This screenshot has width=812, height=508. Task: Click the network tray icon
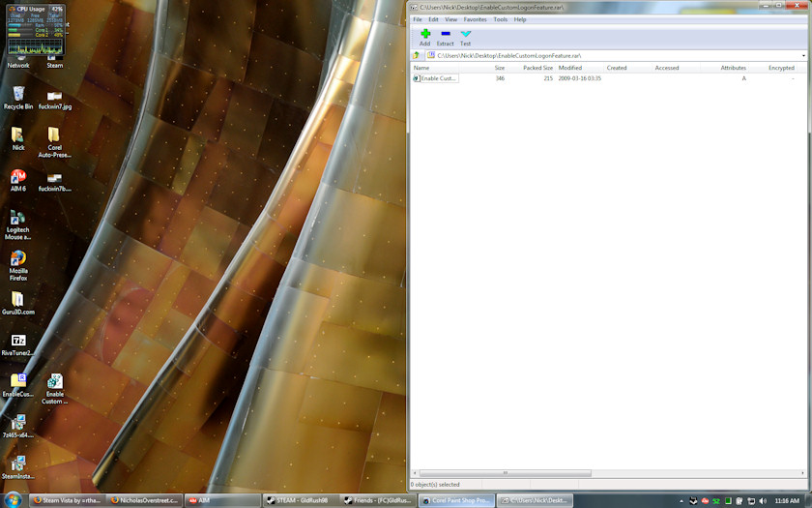tap(751, 501)
